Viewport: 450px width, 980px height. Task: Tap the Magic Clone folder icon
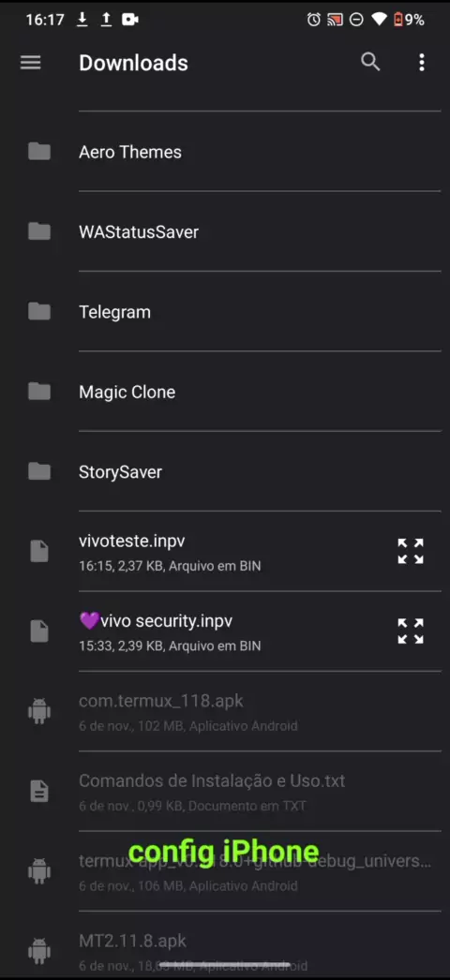[x=39, y=392]
